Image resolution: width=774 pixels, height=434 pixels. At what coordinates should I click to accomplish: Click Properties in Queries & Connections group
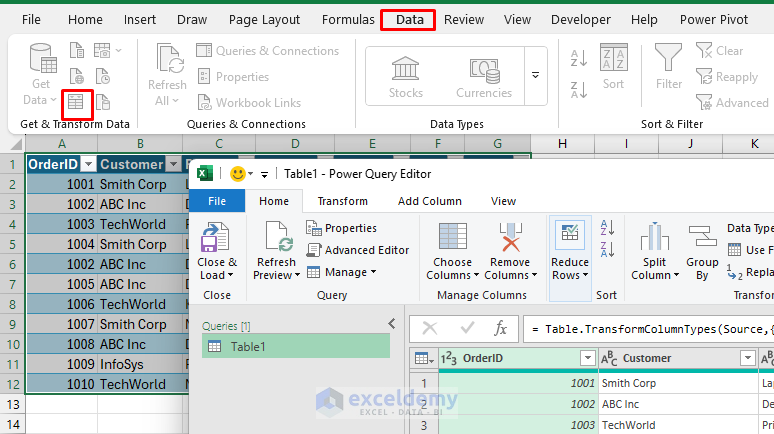click(x=233, y=77)
